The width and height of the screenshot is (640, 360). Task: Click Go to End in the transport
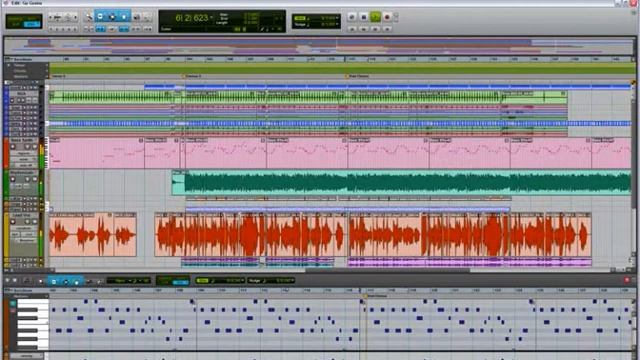(387, 29)
